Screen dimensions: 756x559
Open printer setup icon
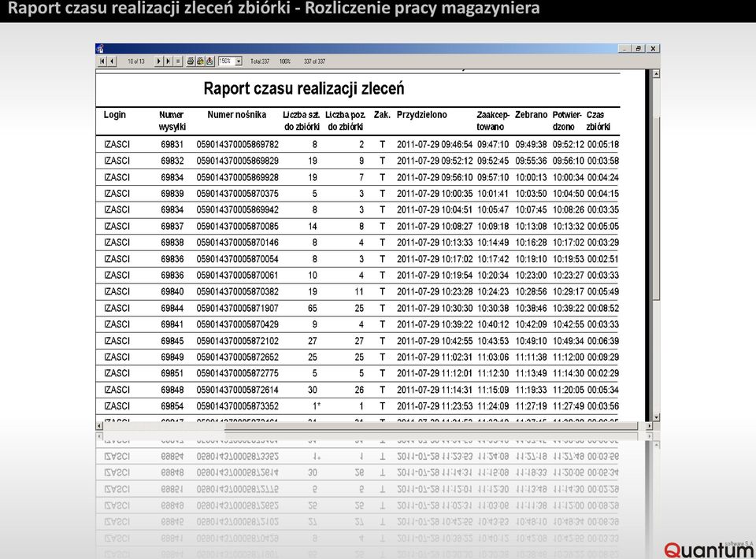pyautogui.click(x=200, y=61)
